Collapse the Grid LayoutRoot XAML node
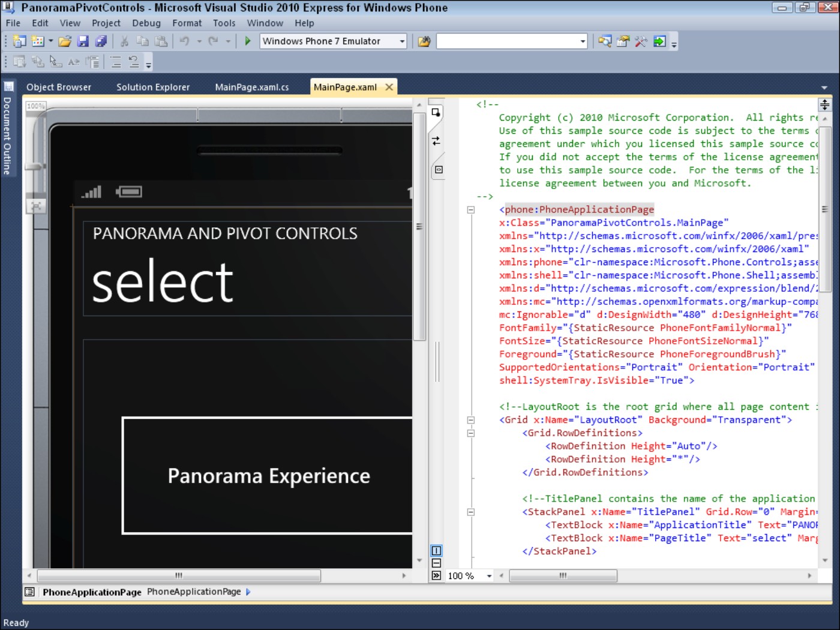This screenshot has height=630, width=840. click(471, 420)
